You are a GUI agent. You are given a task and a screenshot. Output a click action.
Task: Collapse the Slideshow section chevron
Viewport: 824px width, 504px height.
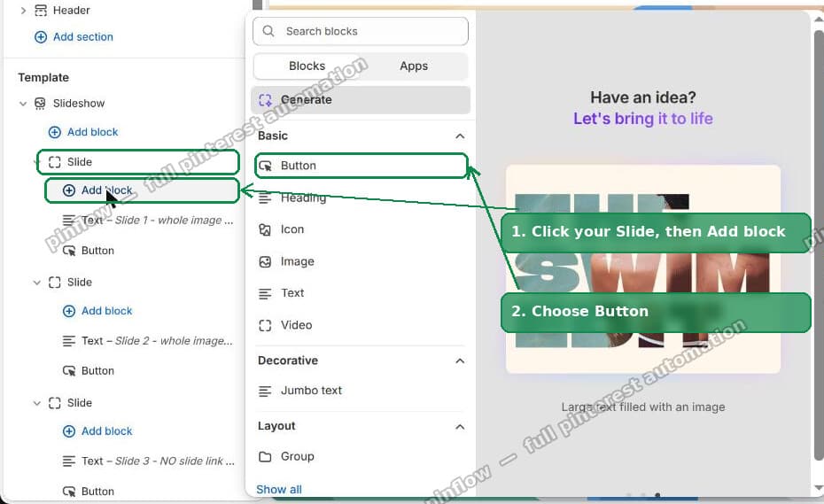(x=23, y=104)
